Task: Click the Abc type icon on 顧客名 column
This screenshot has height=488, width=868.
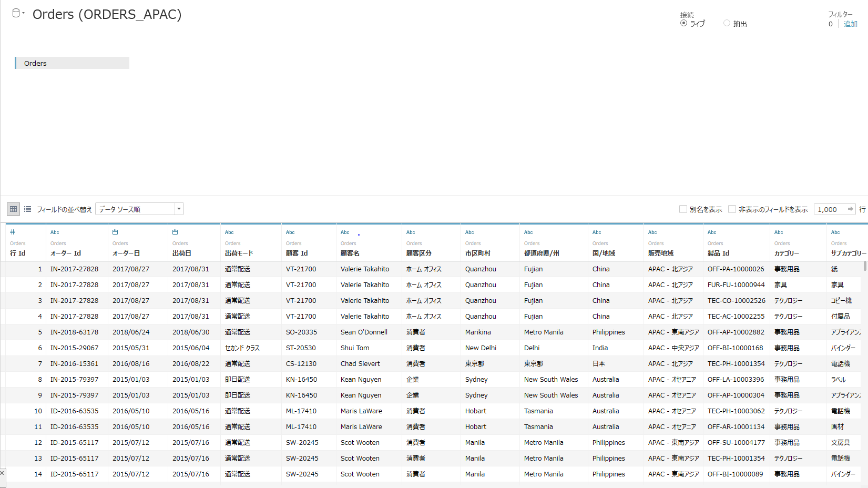Action: pyautogui.click(x=345, y=232)
